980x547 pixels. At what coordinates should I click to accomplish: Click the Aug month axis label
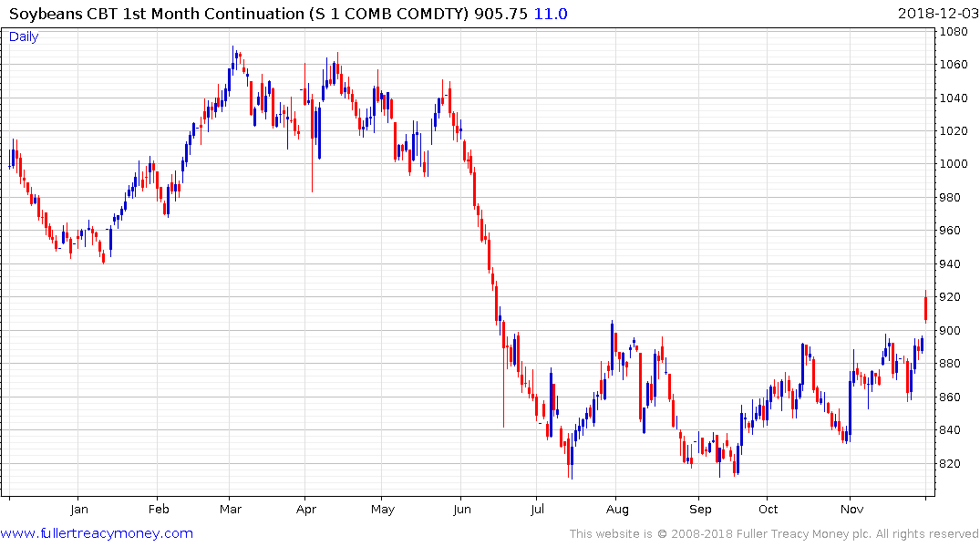(617, 510)
